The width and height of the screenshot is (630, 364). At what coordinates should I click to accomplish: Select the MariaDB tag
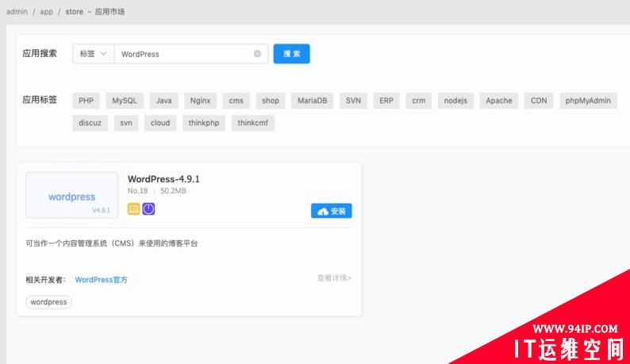tap(312, 101)
